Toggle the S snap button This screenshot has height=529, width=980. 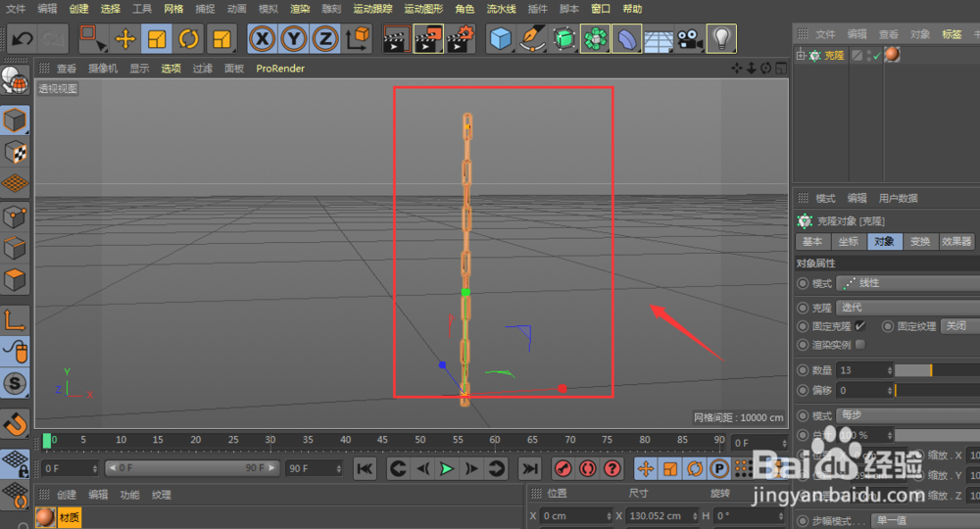(x=15, y=383)
